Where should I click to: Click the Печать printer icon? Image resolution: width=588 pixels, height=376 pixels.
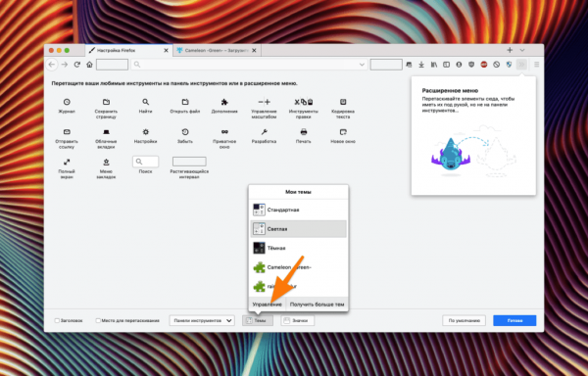[304, 132]
